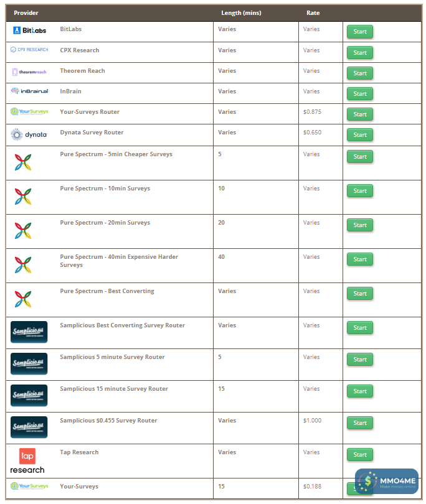The width and height of the screenshot is (426, 504).
Task: Select Pure Spectrum - 5min Cheaper Surveys text
Action: pos(116,154)
